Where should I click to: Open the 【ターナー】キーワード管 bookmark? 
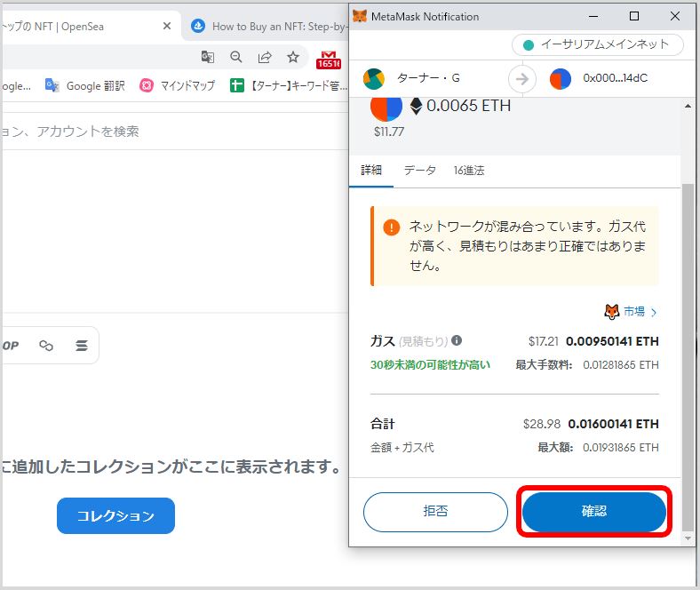[289, 85]
